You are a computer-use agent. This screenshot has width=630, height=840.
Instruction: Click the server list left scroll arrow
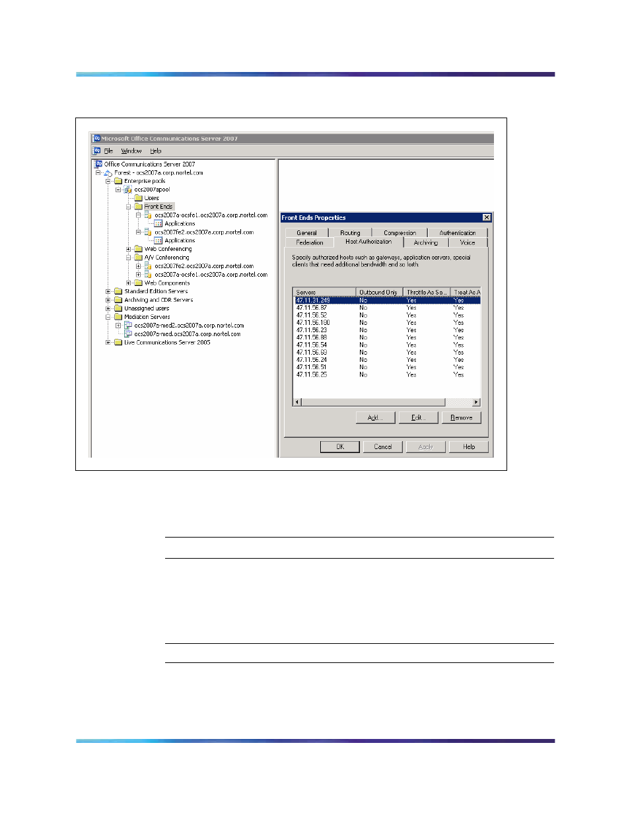pyautogui.click(x=297, y=402)
